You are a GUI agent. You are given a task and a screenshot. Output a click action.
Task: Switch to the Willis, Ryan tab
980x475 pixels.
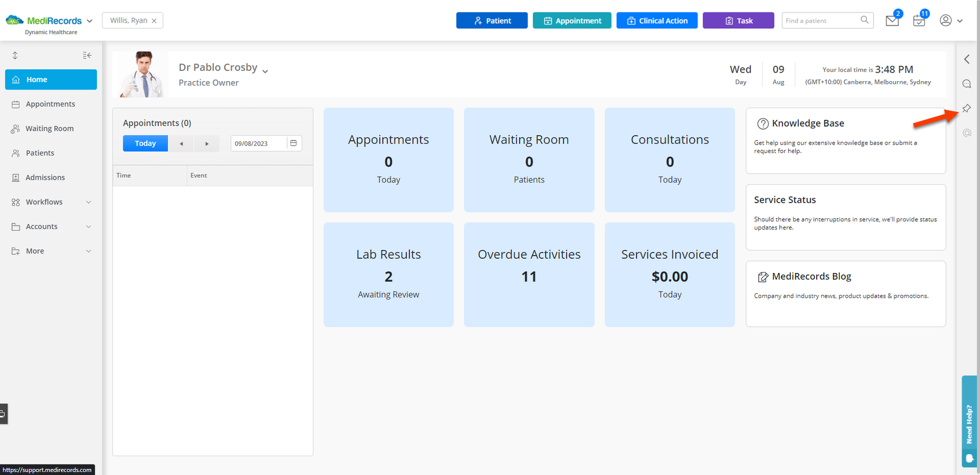coord(128,20)
